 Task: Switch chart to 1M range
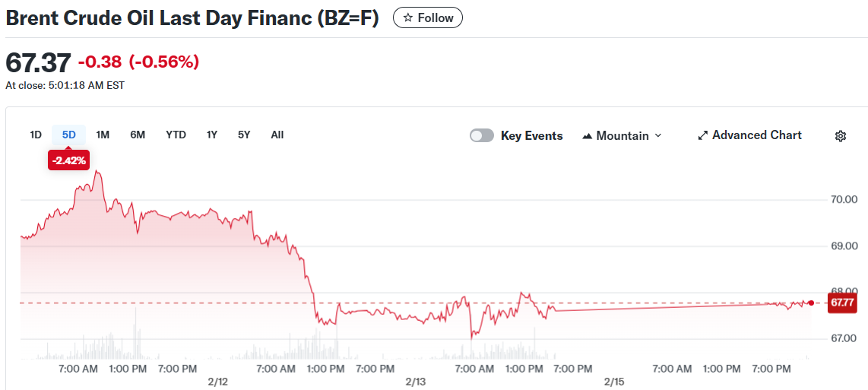point(103,135)
